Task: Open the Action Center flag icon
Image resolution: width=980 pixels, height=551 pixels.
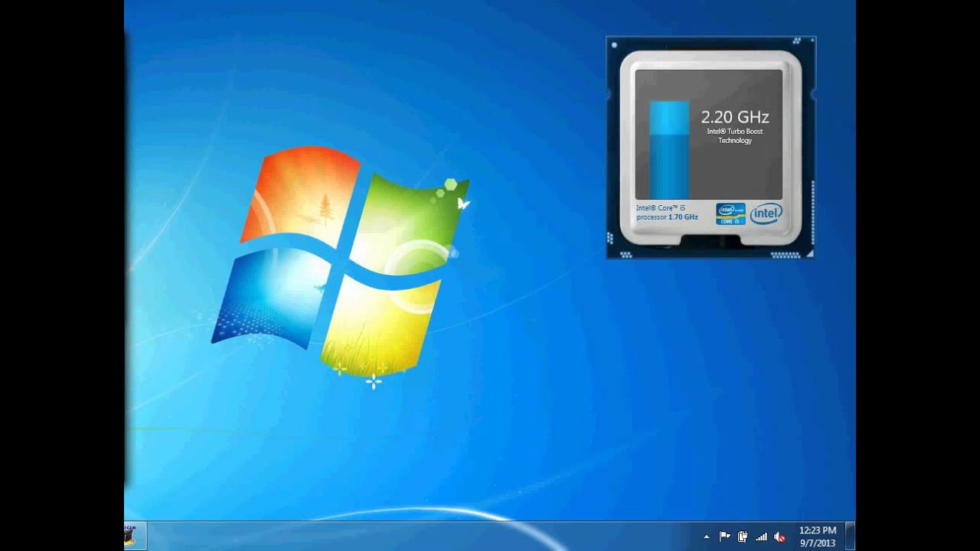Action: coord(724,536)
